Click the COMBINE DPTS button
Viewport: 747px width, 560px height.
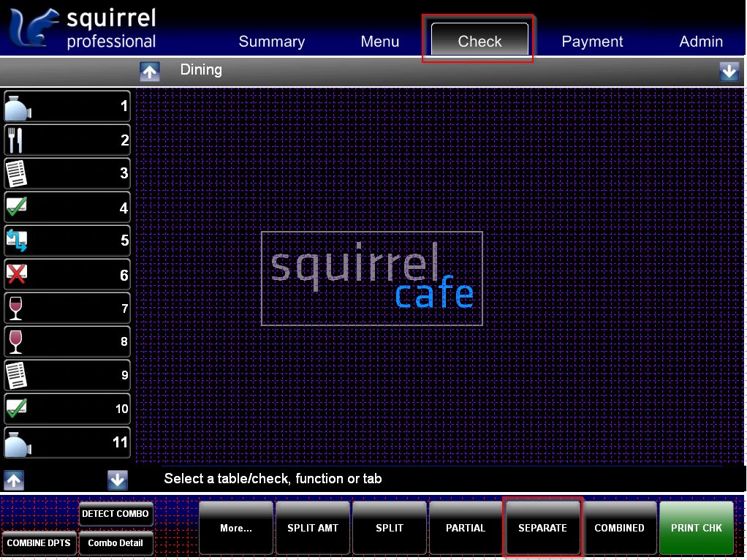(39, 543)
